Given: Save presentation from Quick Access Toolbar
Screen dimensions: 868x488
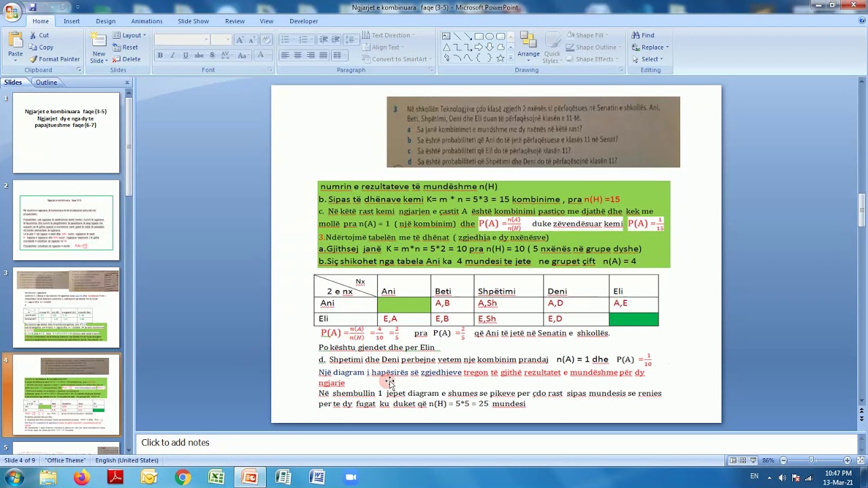Looking at the screenshot, I should tap(33, 7).
